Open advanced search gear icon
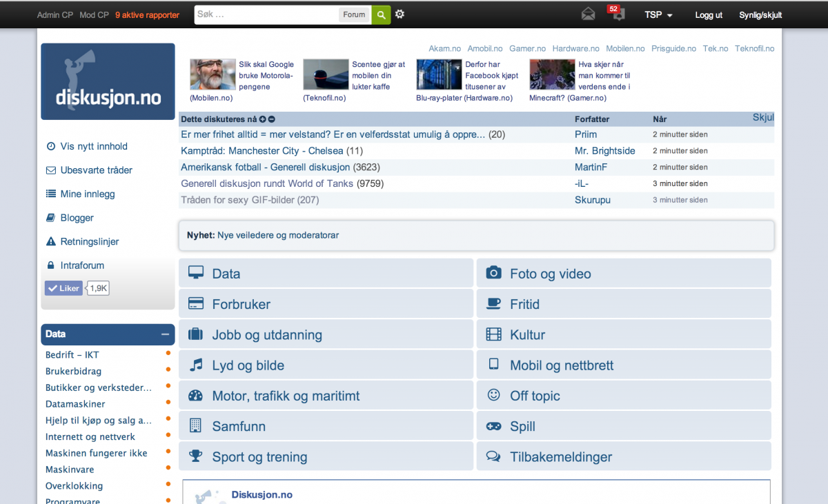This screenshot has height=504, width=828. click(400, 14)
